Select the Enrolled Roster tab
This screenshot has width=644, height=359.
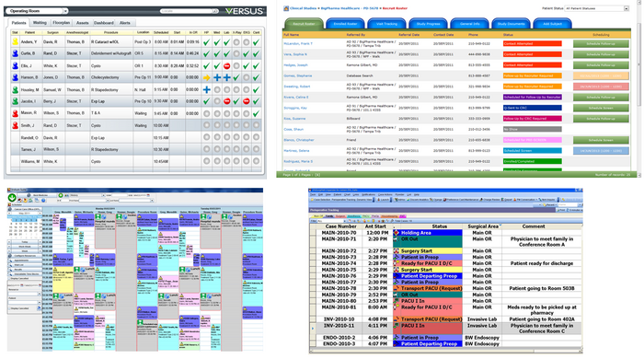[345, 24]
